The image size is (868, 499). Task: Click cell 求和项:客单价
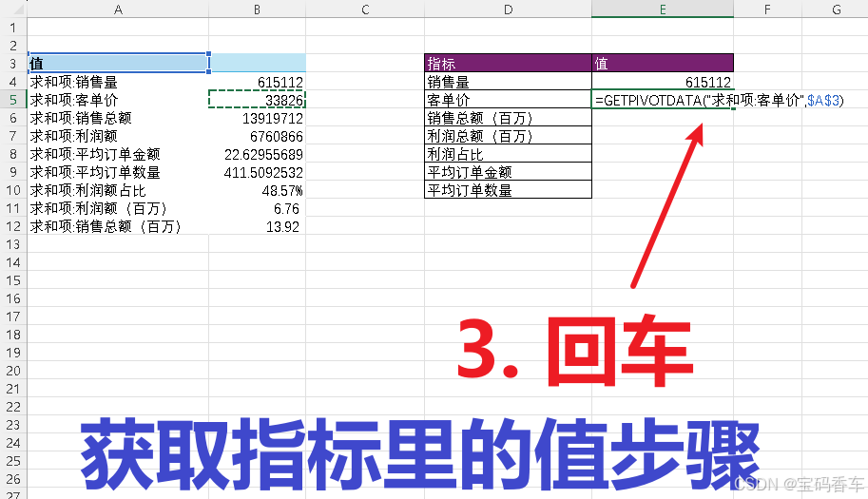[118, 100]
